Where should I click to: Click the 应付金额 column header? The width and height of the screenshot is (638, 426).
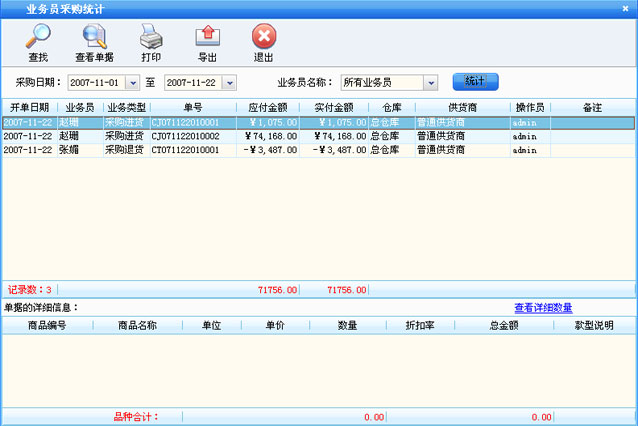point(267,106)
